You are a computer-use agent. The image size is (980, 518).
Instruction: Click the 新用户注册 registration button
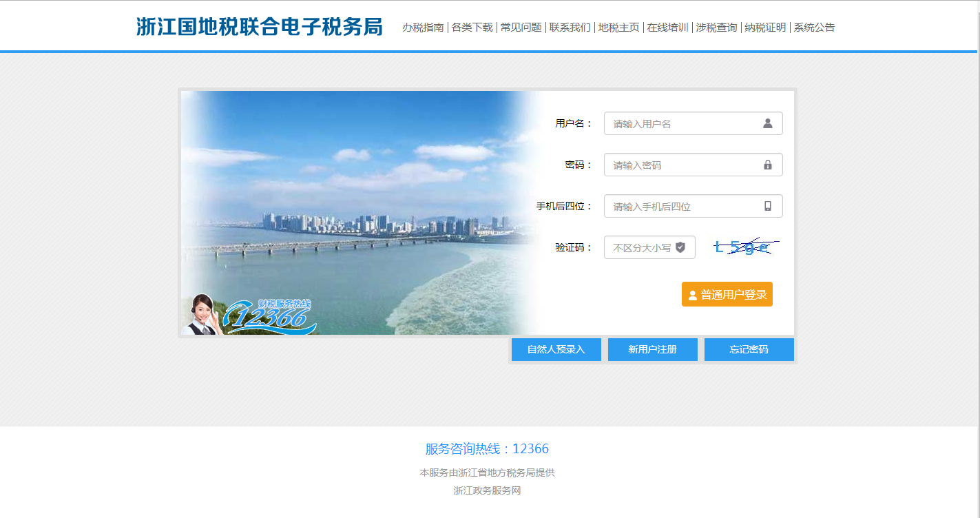click(x=653, y=349)
